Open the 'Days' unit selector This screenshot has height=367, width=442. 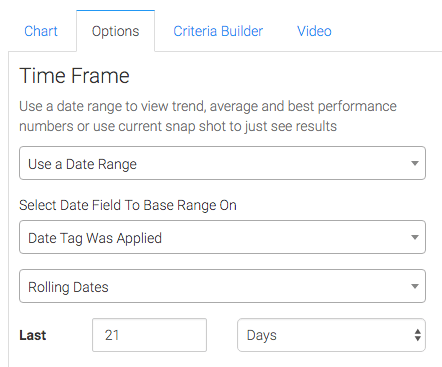point(331,335)
